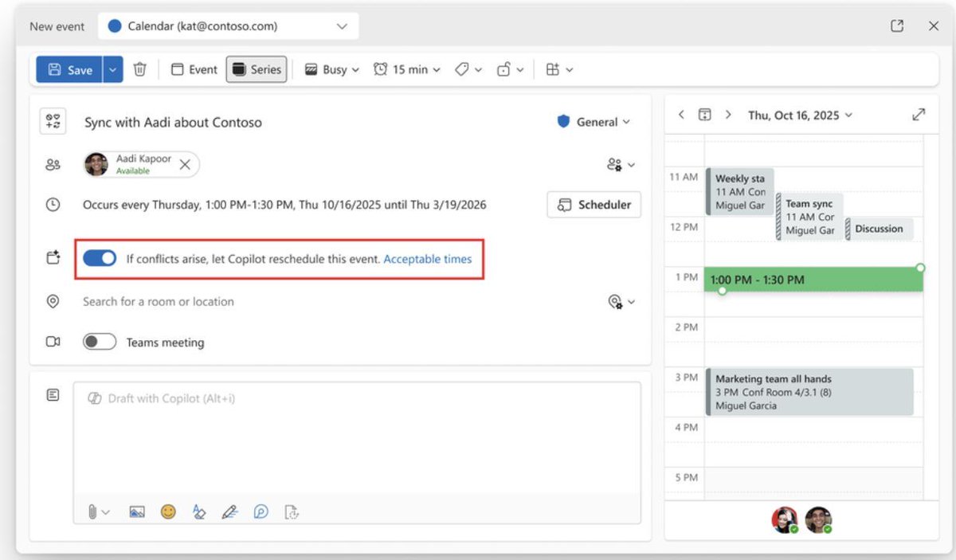Open the Weekly sta 11 AM event

(x=740, y=191)
